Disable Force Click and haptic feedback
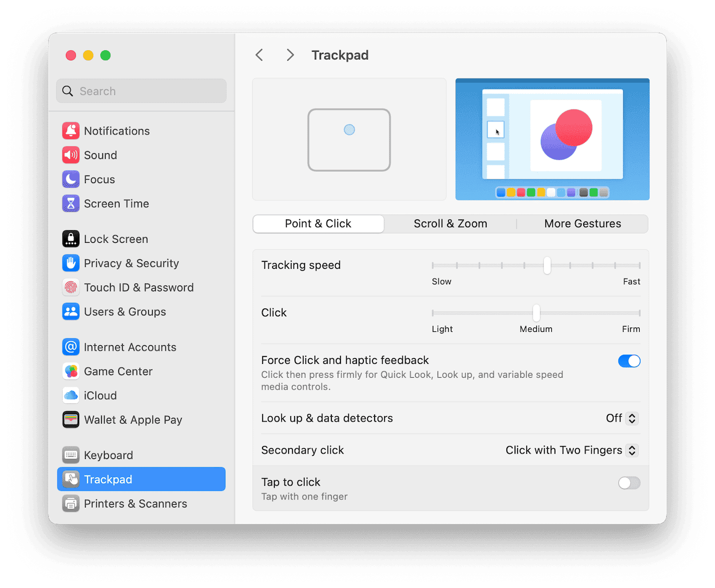The height and width of the screenshot is (588, 715). (x=629, y=361)
